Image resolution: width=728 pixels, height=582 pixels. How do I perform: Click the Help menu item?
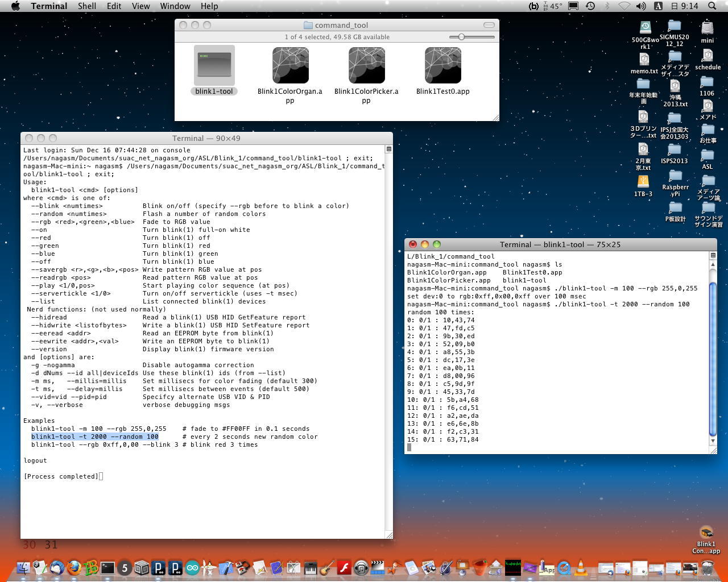pyautogui.click(x=209, y=6)
